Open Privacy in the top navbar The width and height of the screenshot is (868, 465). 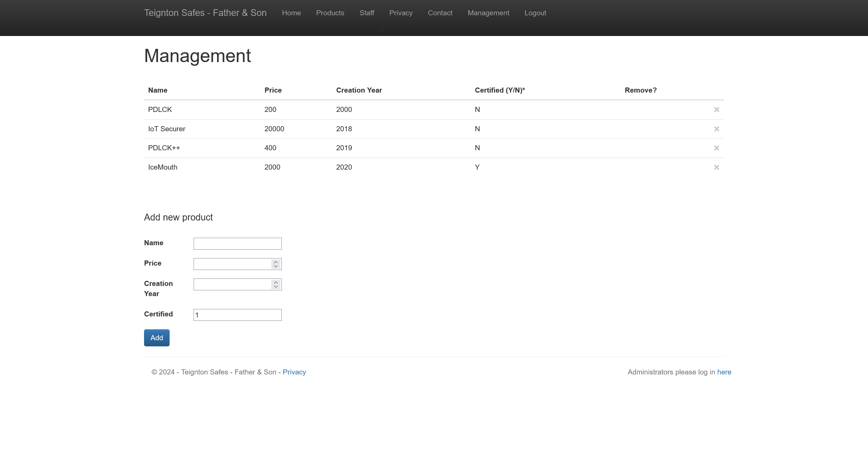click(x=401, y=13)
